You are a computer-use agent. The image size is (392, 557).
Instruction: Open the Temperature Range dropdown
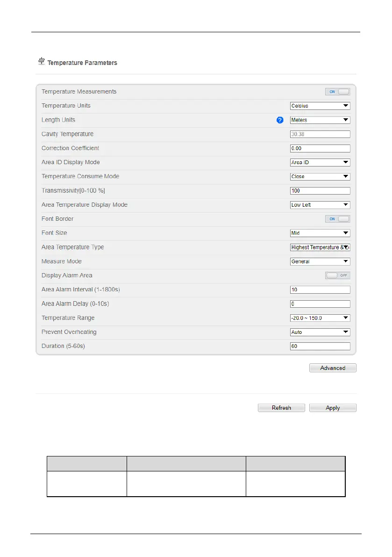(320, 318)
